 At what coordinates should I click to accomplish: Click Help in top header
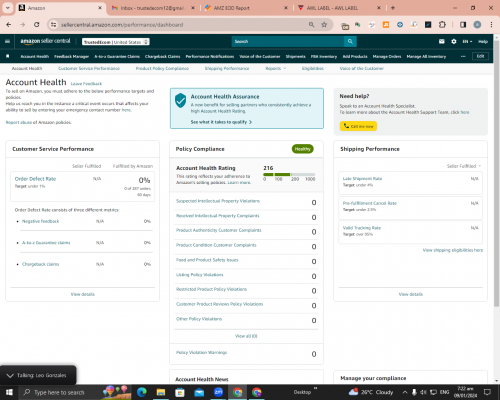(483, 42)
